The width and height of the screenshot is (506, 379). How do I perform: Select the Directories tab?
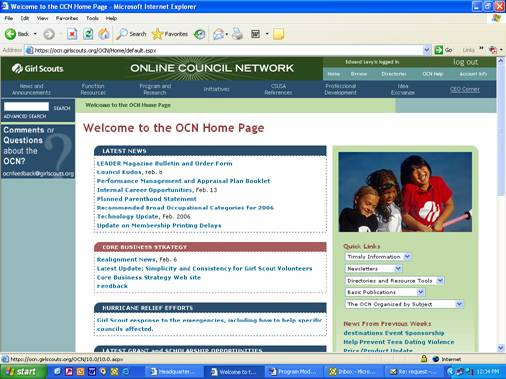coord(394,74)
